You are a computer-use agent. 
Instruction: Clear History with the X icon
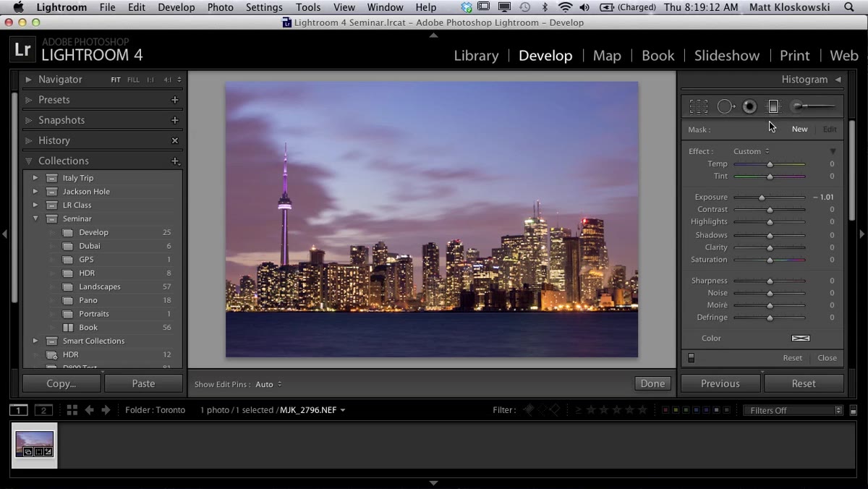174,140
